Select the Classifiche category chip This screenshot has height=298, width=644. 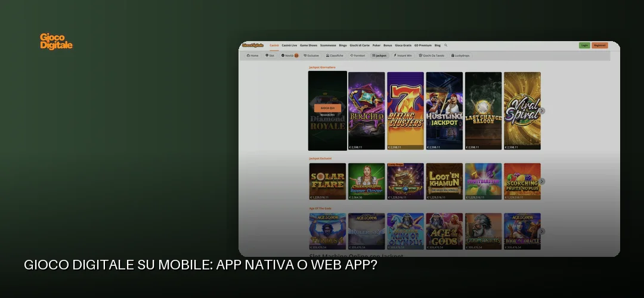pos(335,55)
